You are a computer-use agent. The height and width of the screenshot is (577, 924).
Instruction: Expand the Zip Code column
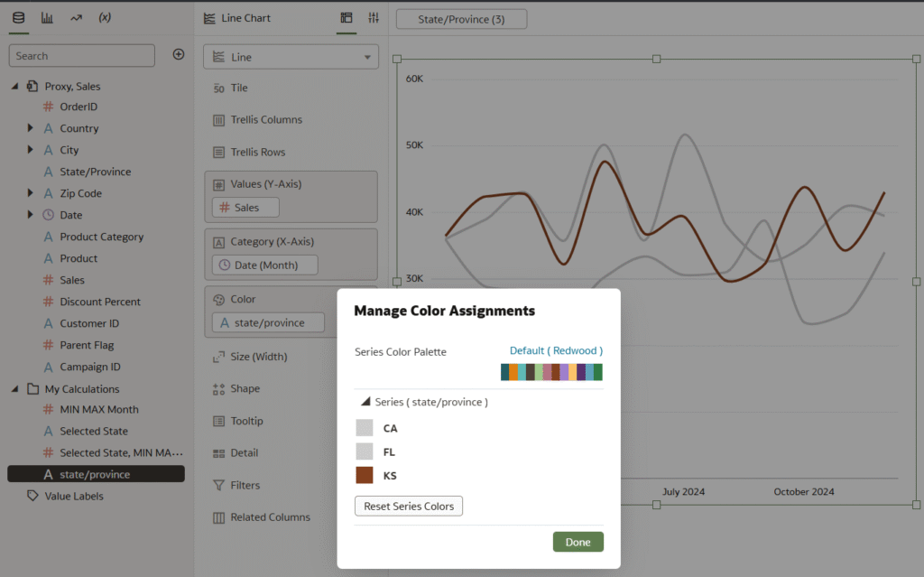coord(30,192)
